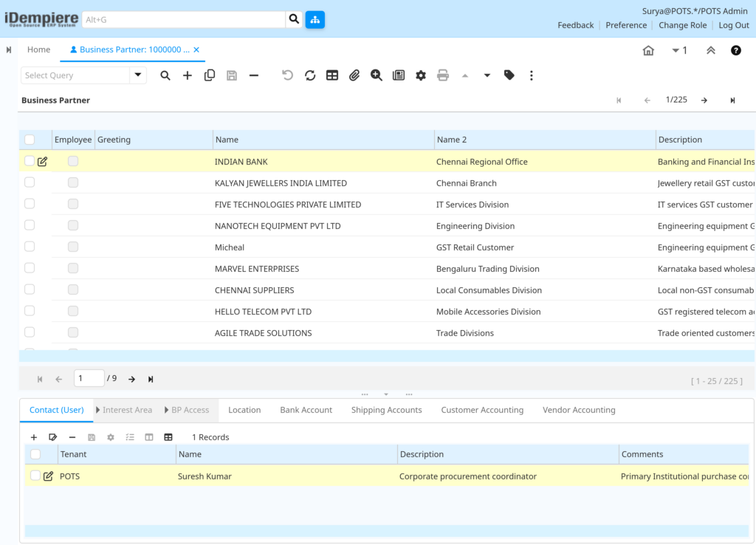756x545 pixels.
Task: Open the opened-windows dropdown showing 1
Action: point(679,50)
